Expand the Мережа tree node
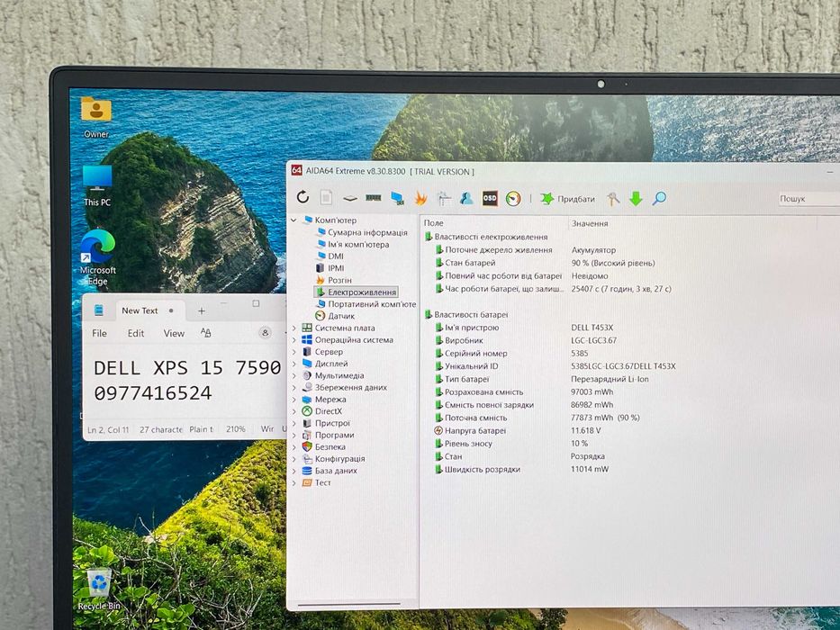 294,399
